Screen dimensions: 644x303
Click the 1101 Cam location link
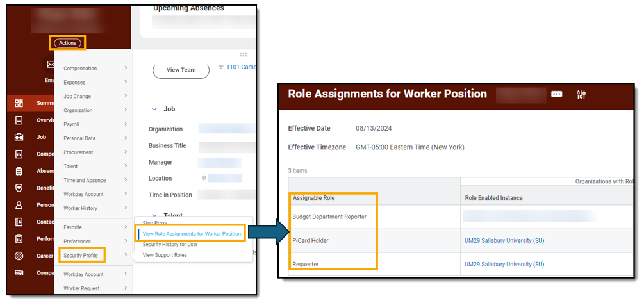coord(241,67)
